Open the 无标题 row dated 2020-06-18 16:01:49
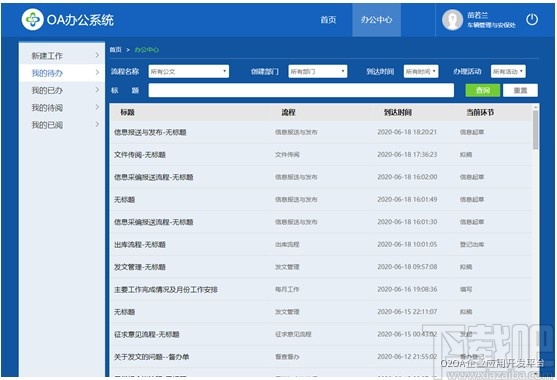 point(321,200)
